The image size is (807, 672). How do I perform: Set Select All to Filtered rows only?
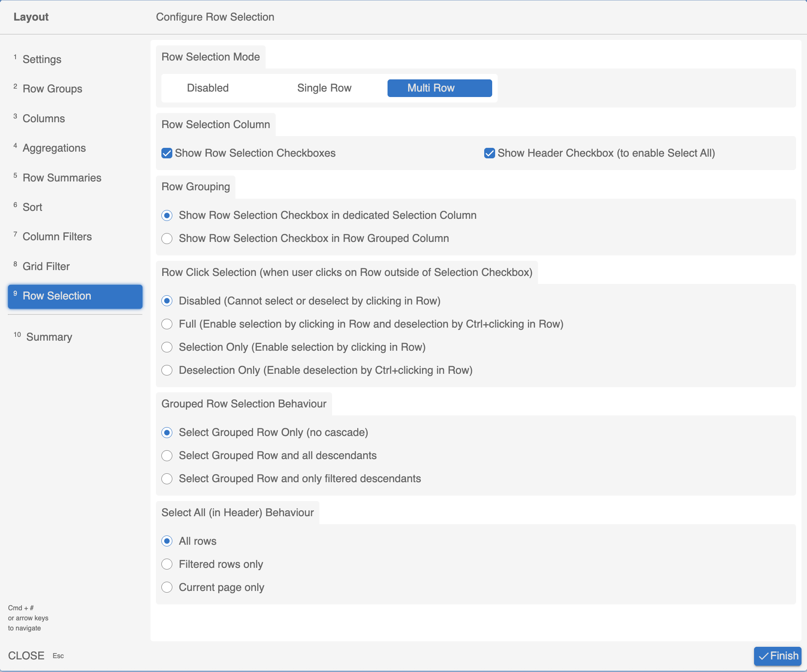(167, 564)
